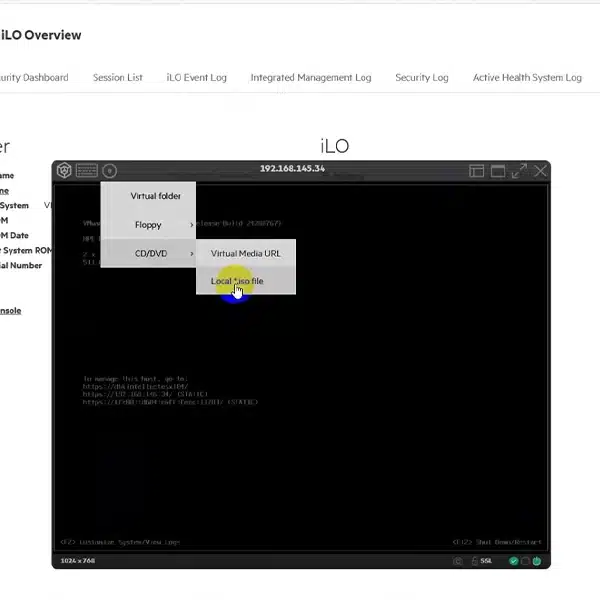Viewport: 600px width, 600px height.
Task: Click the virtual media disc icon
Action: click(110, 170)
